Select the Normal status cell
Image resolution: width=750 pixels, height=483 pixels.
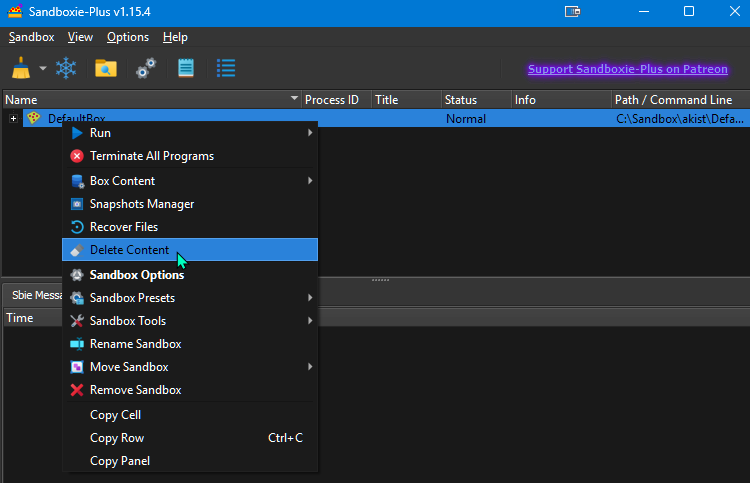coord(466,119)
